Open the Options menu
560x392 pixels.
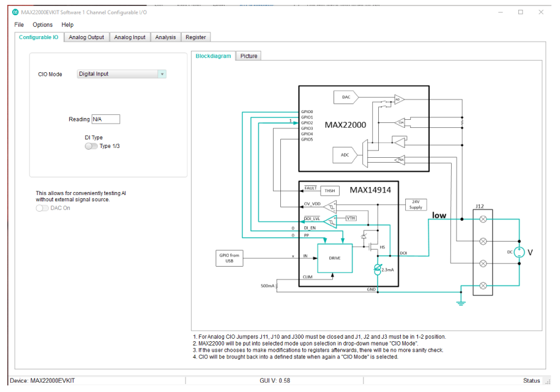point(42,24)
